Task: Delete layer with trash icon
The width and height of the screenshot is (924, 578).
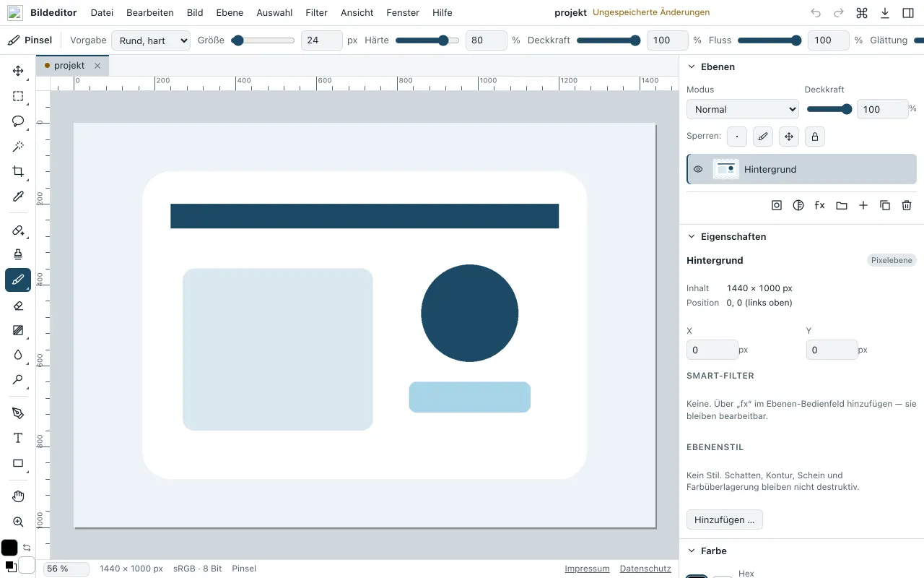Action: (x=907, y=205)
